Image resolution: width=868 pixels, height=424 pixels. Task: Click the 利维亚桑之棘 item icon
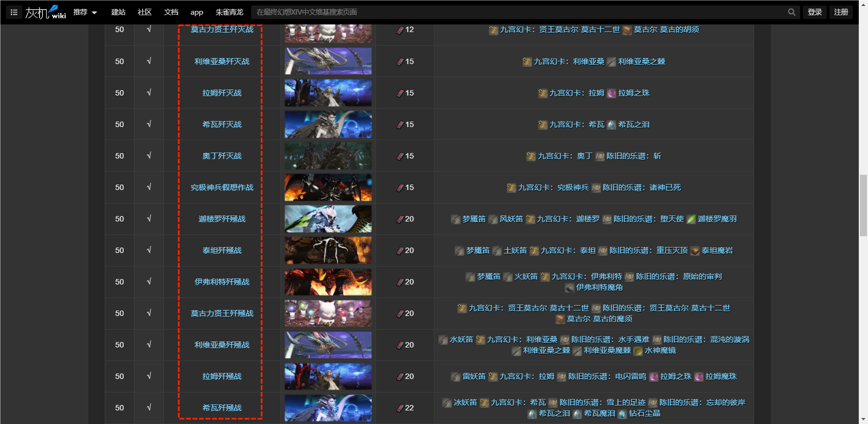611,62
